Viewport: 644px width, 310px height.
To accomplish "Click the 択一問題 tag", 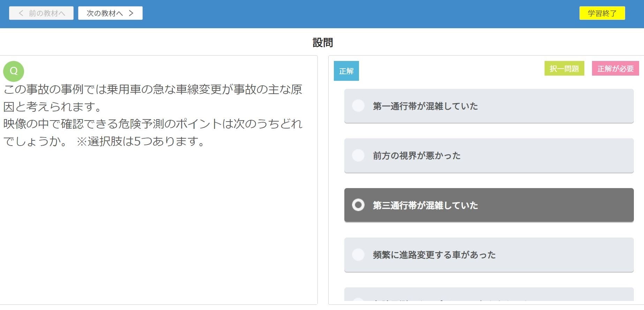I will [564, 69].
